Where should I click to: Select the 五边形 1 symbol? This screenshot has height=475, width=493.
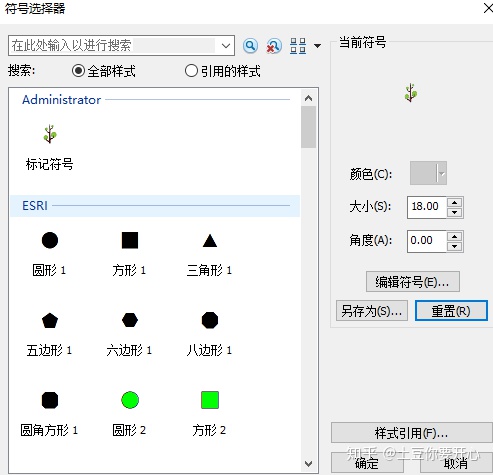pyautogui.click(x=50, y=320)
